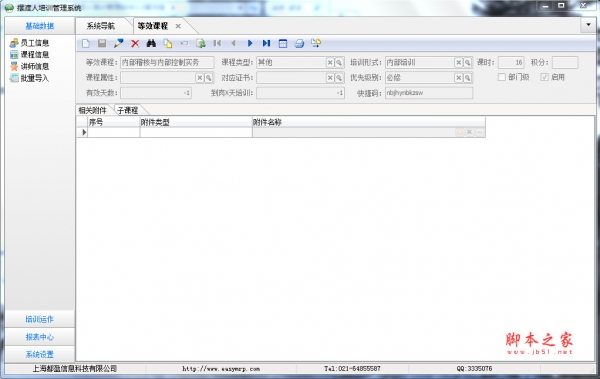Click the Edit pencil toolbar icon
Screen dimensions: 600x379
(119, 43)
